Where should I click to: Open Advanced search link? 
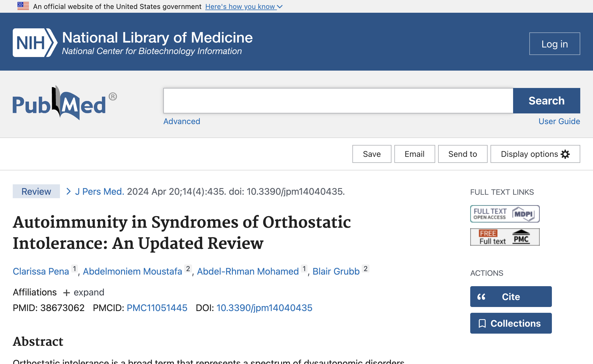182,121
